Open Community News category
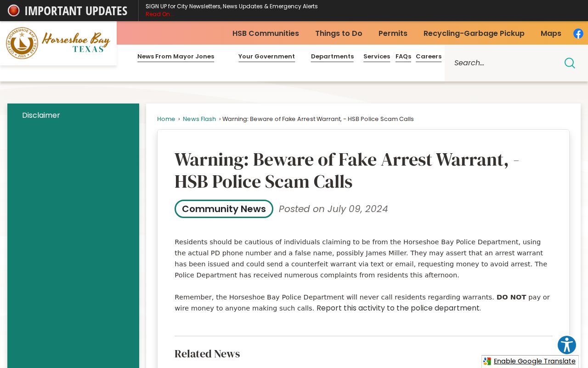This screenshot has height=368, width=588. coord(224,209)
